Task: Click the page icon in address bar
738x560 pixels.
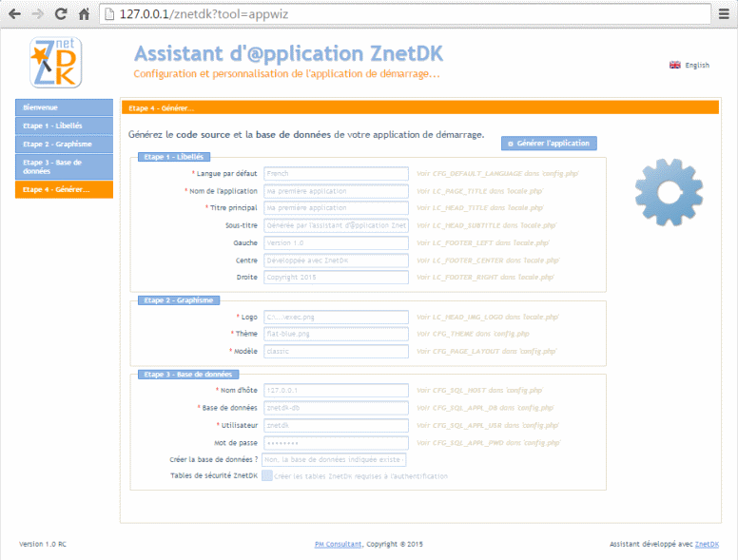Action: click(x=109, y=14)
